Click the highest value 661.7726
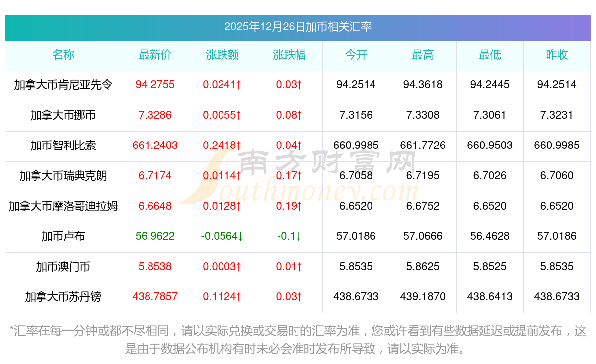The image size is (596, 364). pyautogui.click(x=423, y=146)
